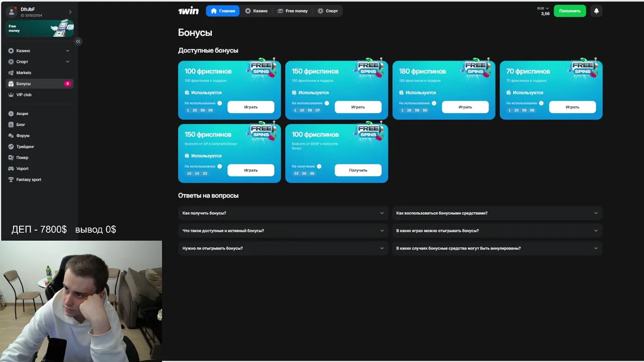Click info icon beside На получение
The image size is (644, 362).
[x=320, y=166]
